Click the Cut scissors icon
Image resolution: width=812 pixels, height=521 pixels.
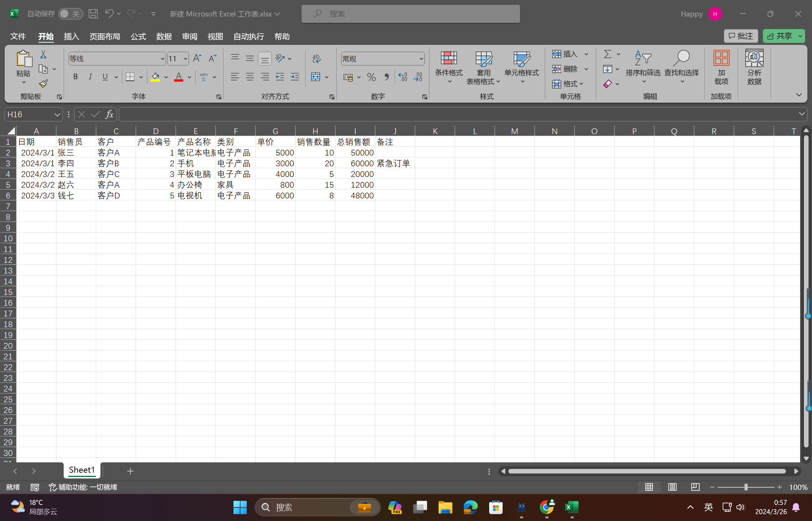pyautogui.click(x=43, y=55)
